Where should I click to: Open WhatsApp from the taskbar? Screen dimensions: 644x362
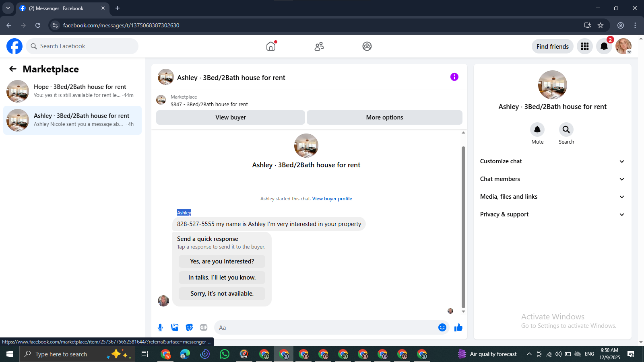pyautogui.click(x=225, y=354)
